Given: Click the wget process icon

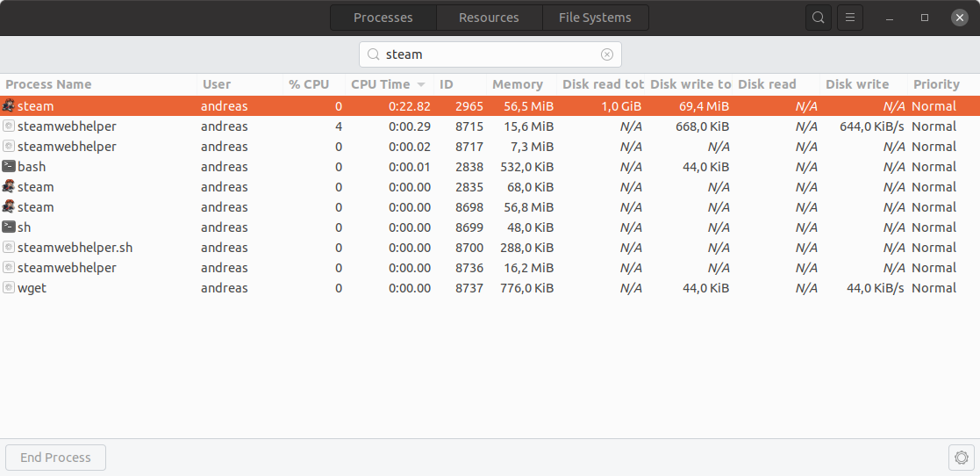Looking at the screenshot, I should 9,288.
